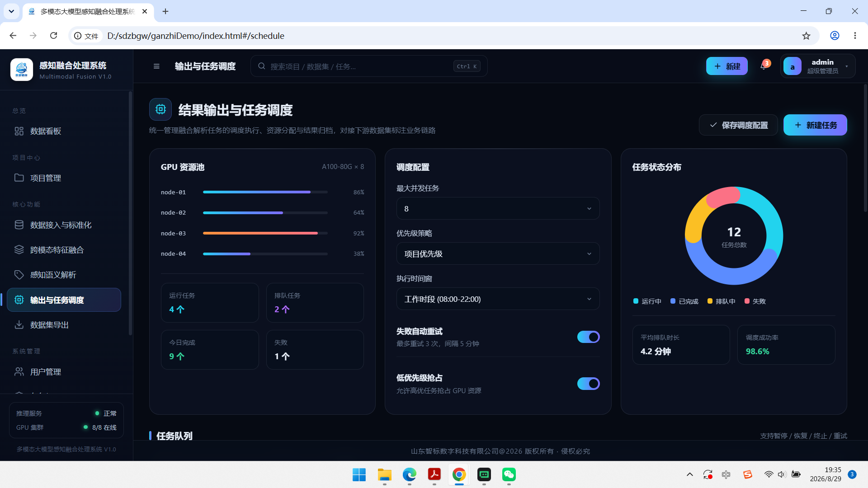Click the search magnifier icon
The height and width of the screenshot is (488, 868).
pos(262,66)
